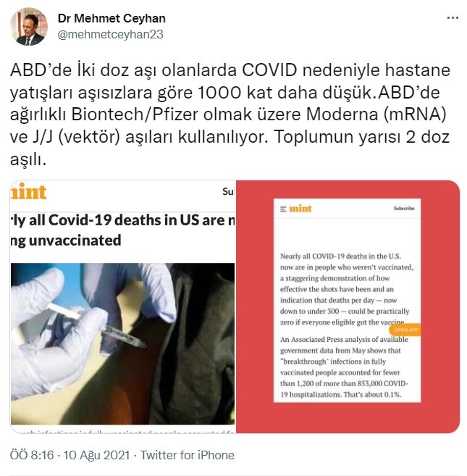Open the Twitter for iPhone source link
The width and height of the screenshot is (467, 476).
pyautogui.click(x=188, y=456)
